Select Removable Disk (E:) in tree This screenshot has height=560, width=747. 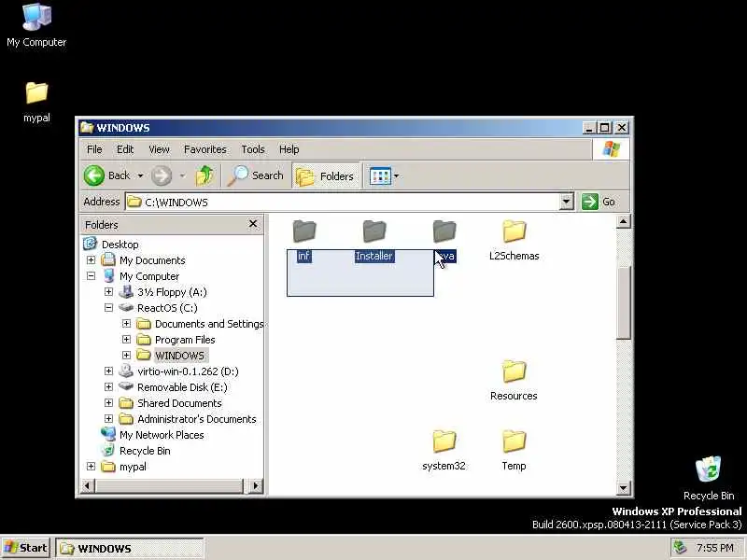tap(182, 387)
